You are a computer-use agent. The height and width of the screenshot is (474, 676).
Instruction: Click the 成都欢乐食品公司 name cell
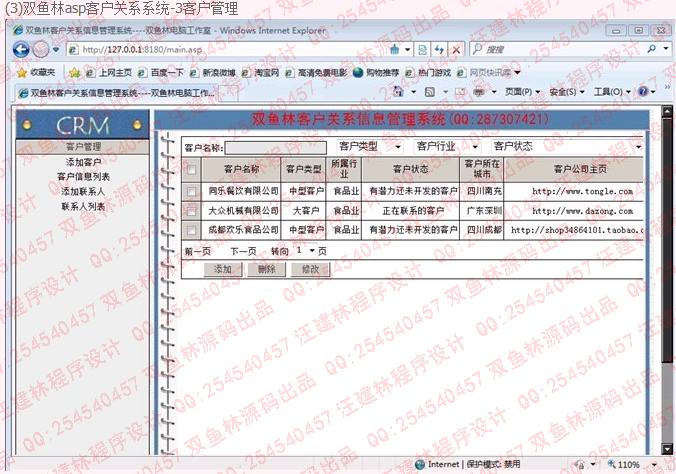[243, 230]
